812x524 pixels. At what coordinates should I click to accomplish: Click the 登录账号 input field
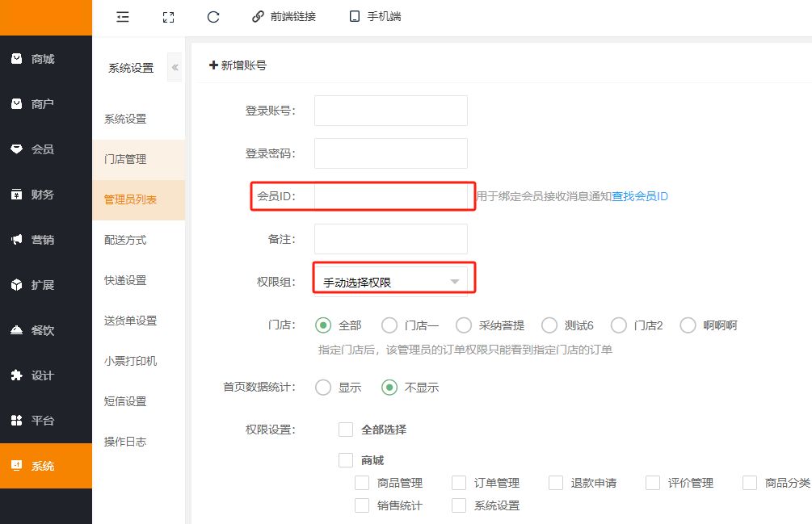[390, 111]
